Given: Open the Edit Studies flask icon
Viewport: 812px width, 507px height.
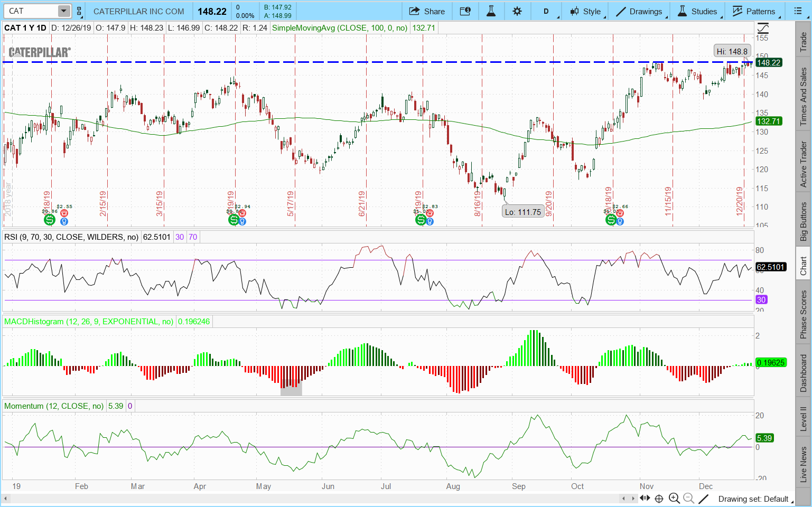Looking at the screenshot, I should 491,11.
